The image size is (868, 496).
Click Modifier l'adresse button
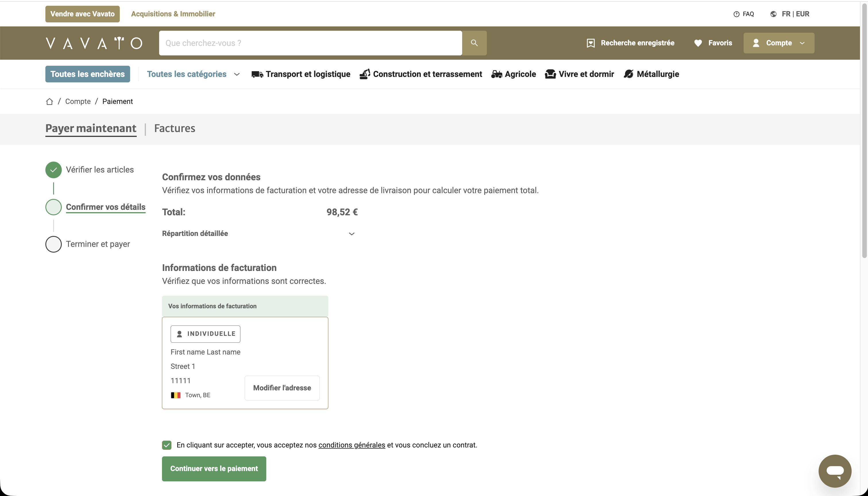[282, 388]
